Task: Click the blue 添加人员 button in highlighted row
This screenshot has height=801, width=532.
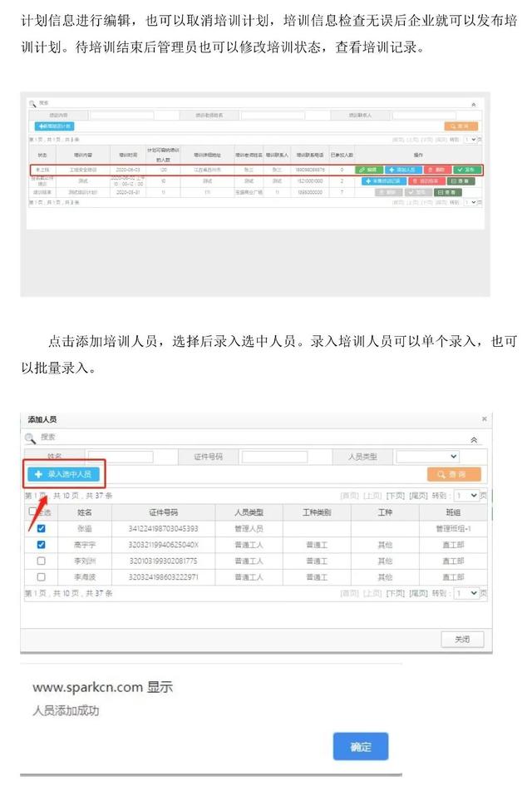Action: click(x=402, y=170)
